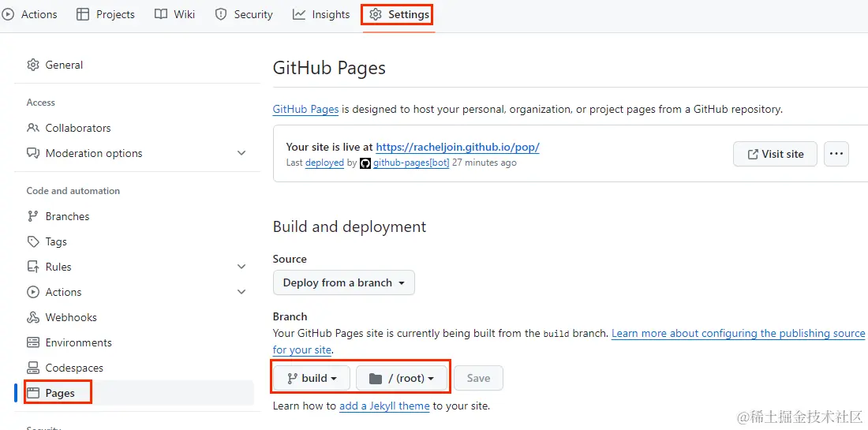Viewport: 868px width, 430px height.
Task: Switch to the Insights tab
Action: click(x=321, y=14)
